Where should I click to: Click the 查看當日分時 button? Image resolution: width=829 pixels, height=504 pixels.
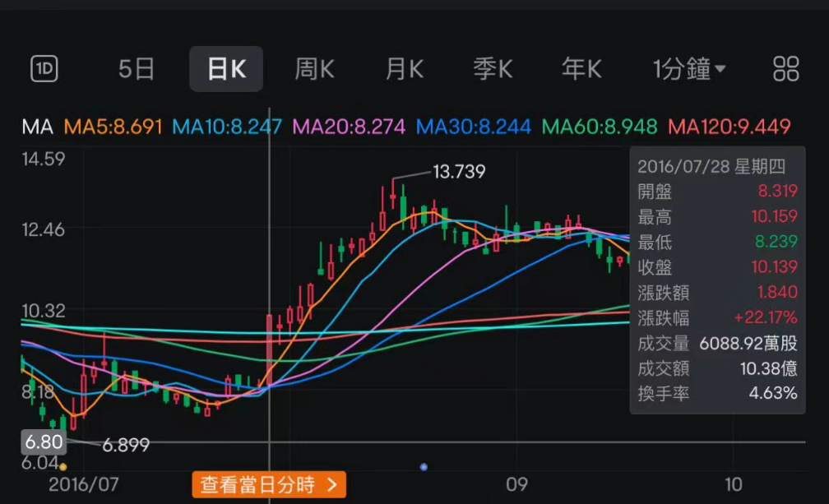coord(269,484)
